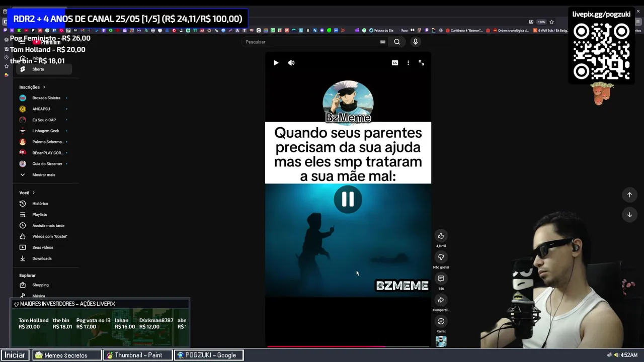
Task: Click the Iniciar start button
Action: pyautogui.click(x=15, y=355)
